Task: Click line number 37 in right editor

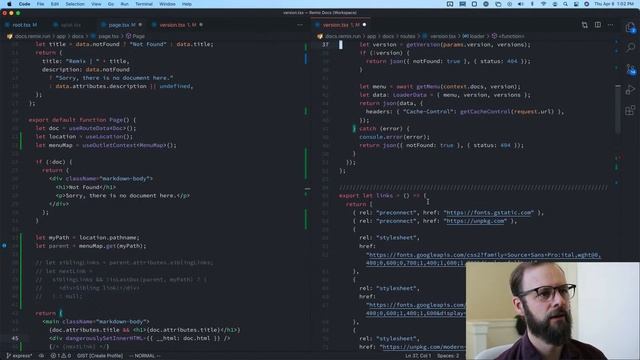Action: (x=325, y=44)
